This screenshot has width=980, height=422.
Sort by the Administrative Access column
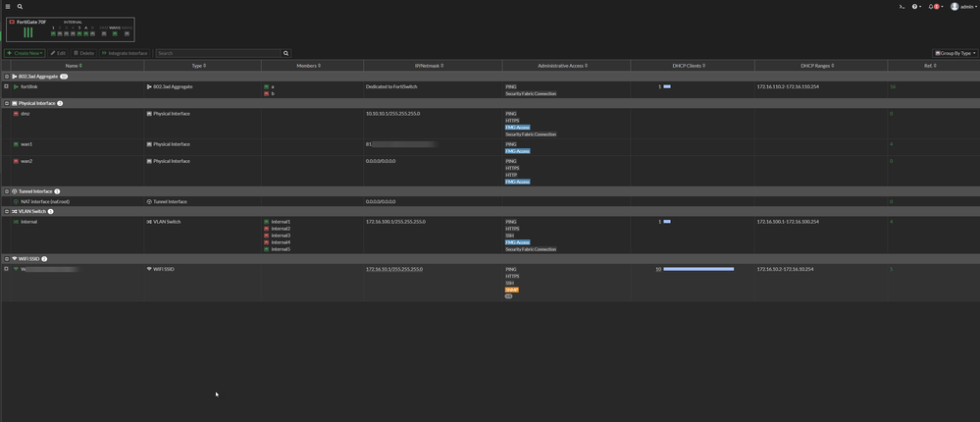tap(562, 65)
